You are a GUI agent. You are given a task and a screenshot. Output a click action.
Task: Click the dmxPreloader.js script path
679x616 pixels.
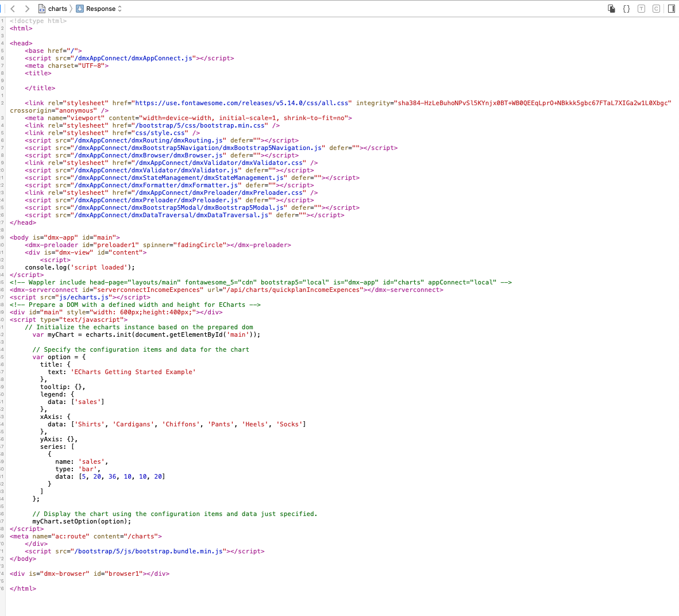coord(156,200)
